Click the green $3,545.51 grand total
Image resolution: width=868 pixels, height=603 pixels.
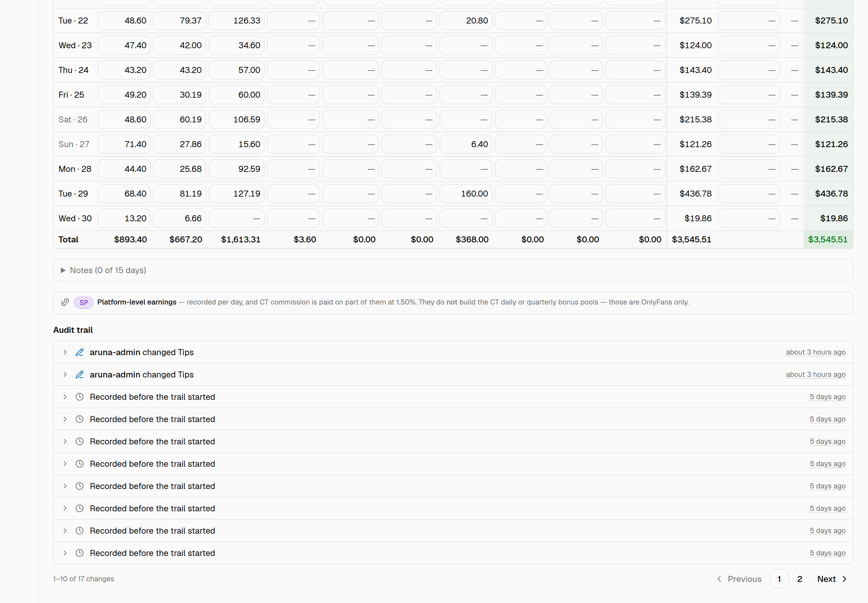pyautogui.click(x=828, y=239)
